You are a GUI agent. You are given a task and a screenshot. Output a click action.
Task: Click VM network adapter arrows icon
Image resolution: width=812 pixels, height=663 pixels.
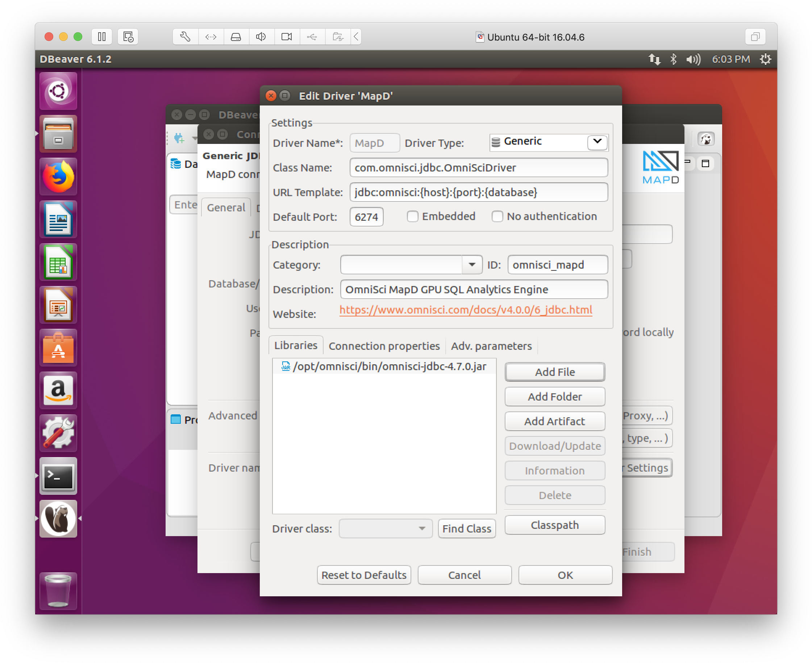(x=211, y=37)
